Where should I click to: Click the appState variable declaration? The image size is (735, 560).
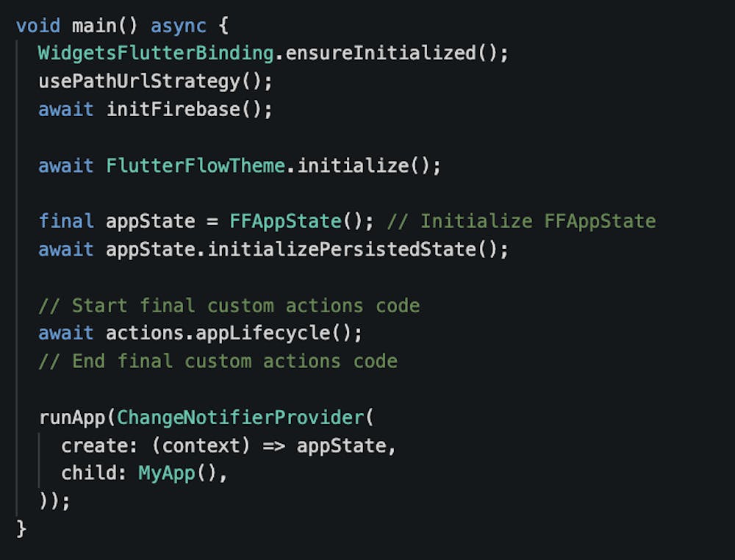151,221
